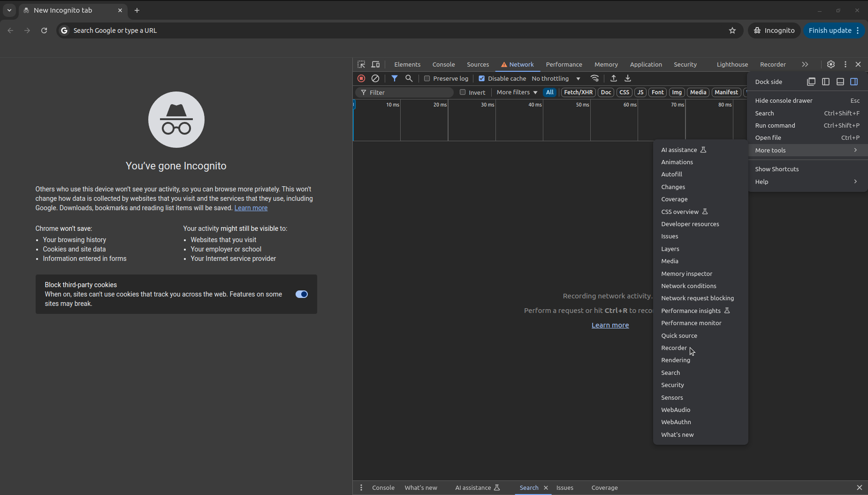The width and height of the screenshot is (868, 495).
Task: Click the network Filter text field
Action: [x=408, y=92]
